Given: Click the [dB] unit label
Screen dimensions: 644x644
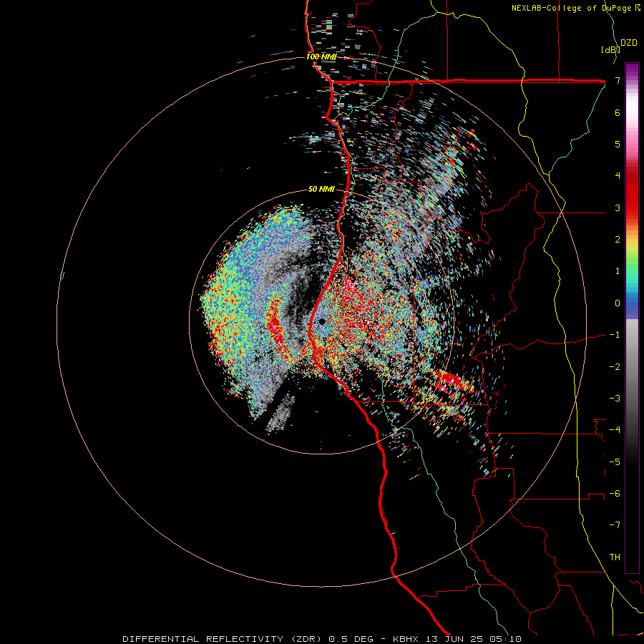Looking at the screenshot, I should (610, 49).
